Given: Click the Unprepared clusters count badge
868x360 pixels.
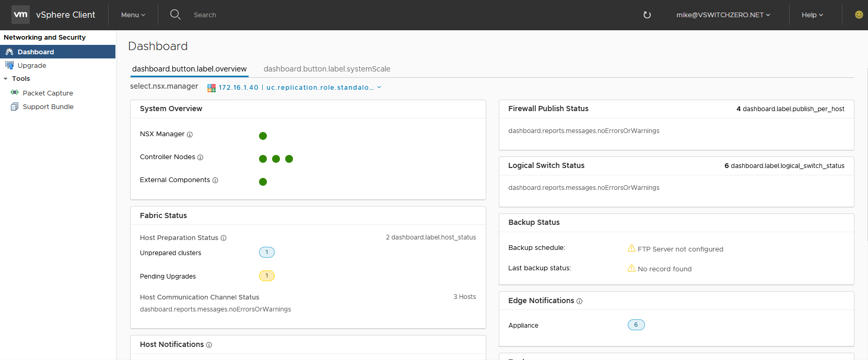Looking at the screenshot, I should click(x=266, y=253).
